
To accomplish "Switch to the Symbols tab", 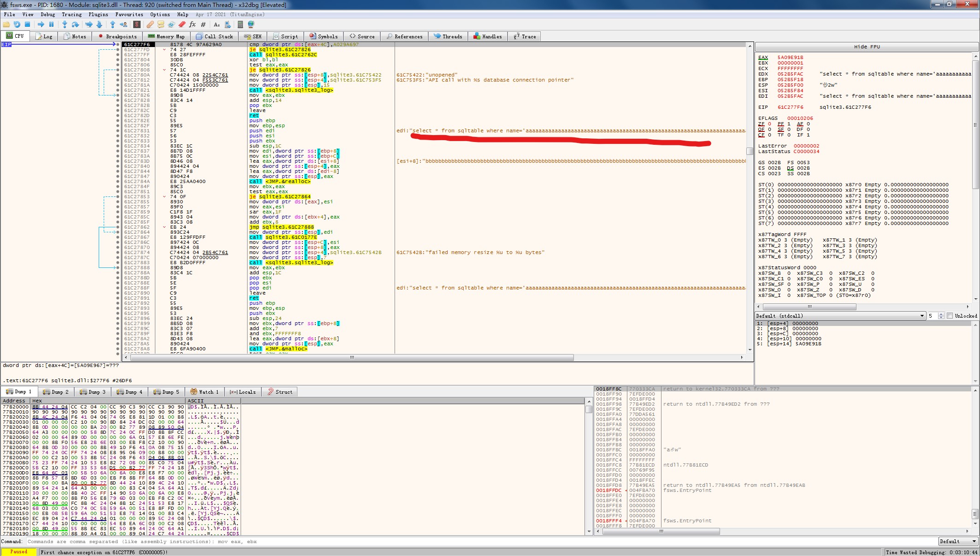I will click(324, 36).
